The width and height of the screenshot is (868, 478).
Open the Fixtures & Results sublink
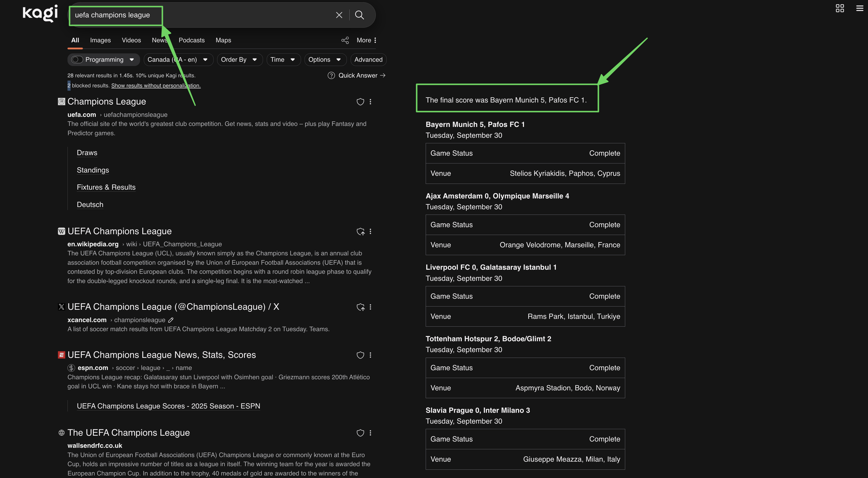tap(106, 187)
